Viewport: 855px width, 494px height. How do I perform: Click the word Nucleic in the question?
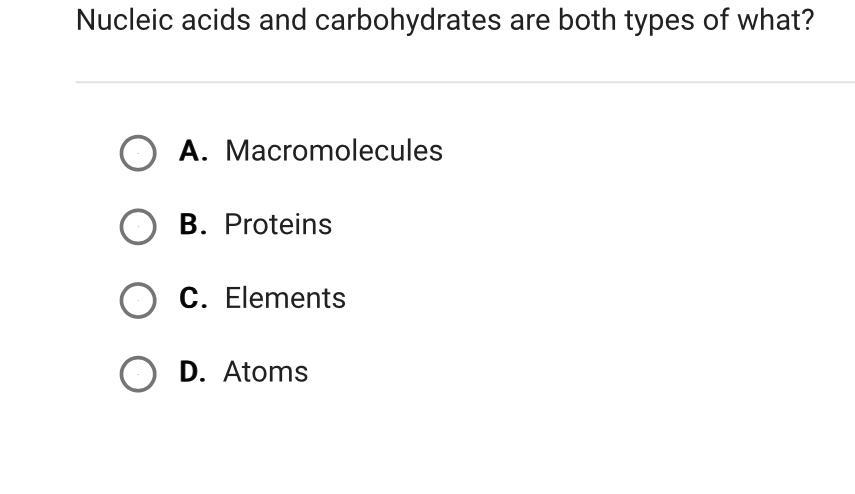(x=124, y=20)
